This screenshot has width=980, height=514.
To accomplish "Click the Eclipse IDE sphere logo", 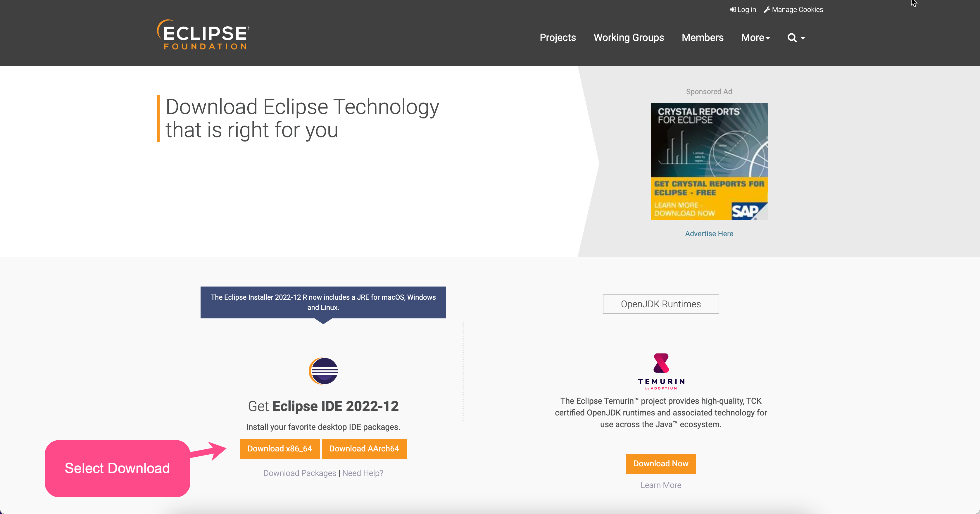I will coord(323,371).
